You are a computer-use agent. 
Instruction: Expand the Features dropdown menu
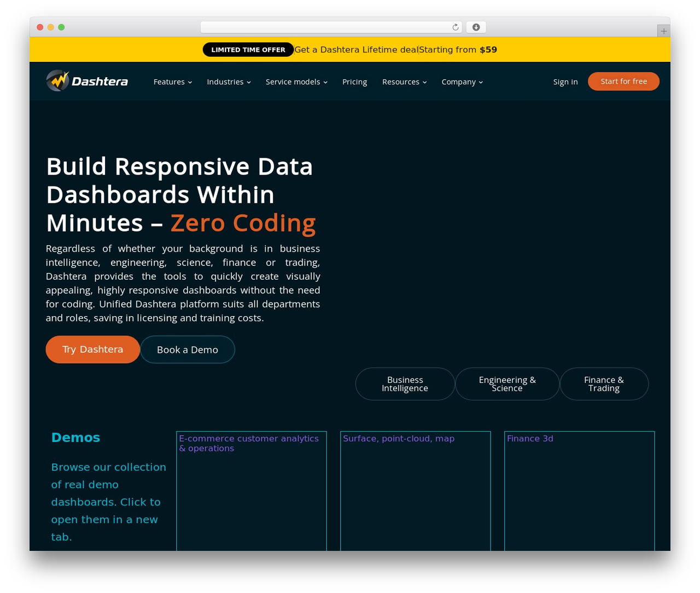pyautogui.click(x=173, y=82)
